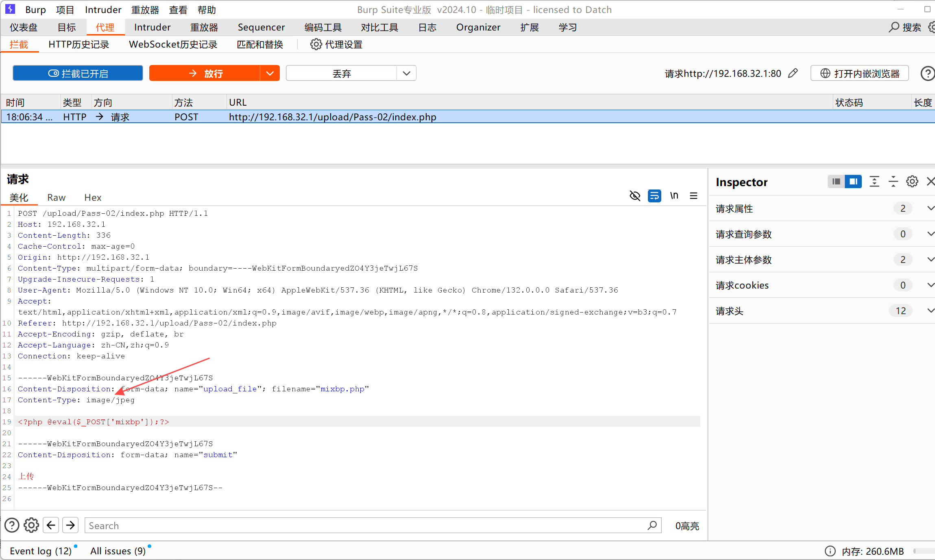Screen dimensions: 935x560
Task: Click the pencil icon to edit target host
Action: coord(793,74)
